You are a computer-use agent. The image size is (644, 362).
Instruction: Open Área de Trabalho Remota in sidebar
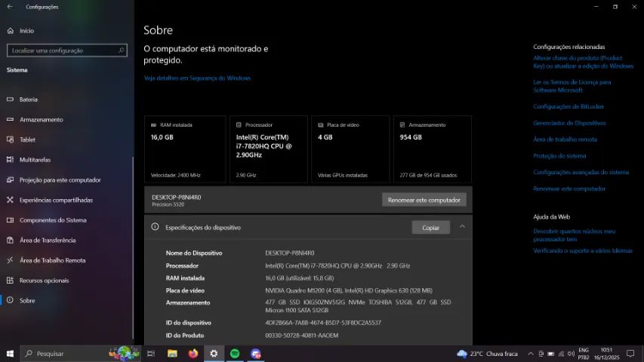point(52,260)
